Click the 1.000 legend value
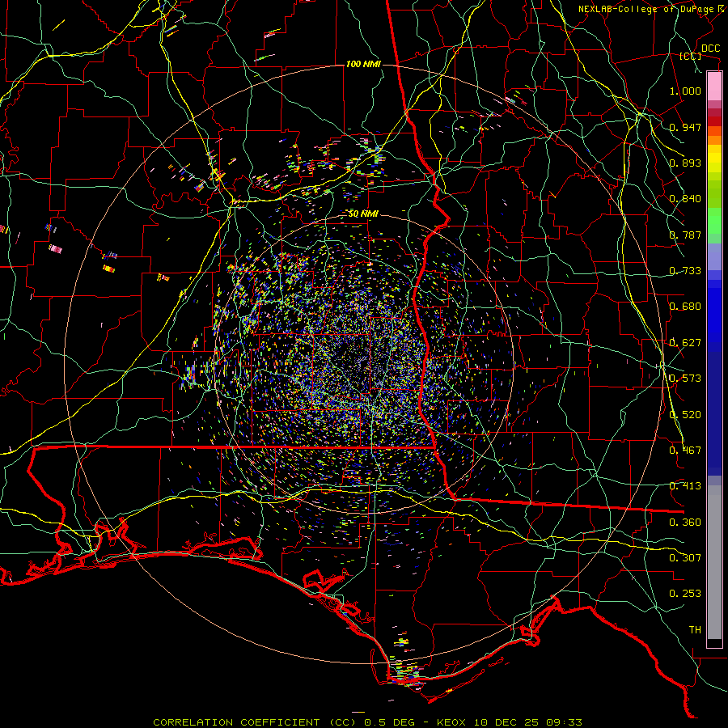Viewport: 728px width, 728px height. [685, 91]
